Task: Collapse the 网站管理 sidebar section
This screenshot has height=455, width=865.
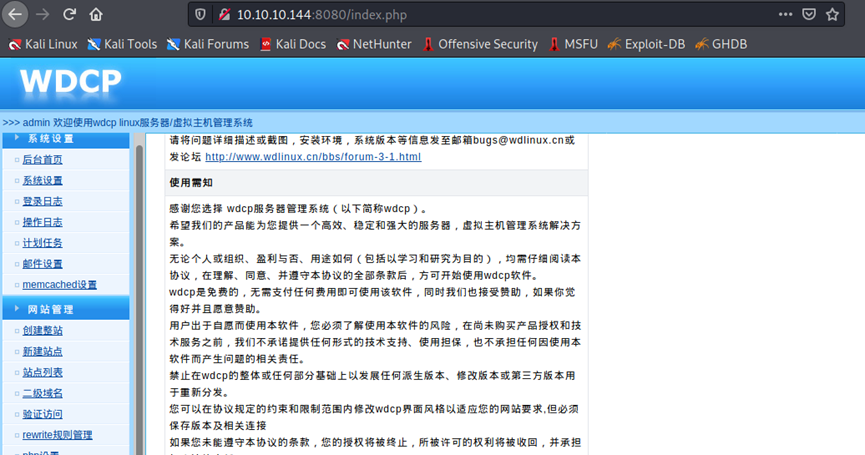Action: point(66,309)
